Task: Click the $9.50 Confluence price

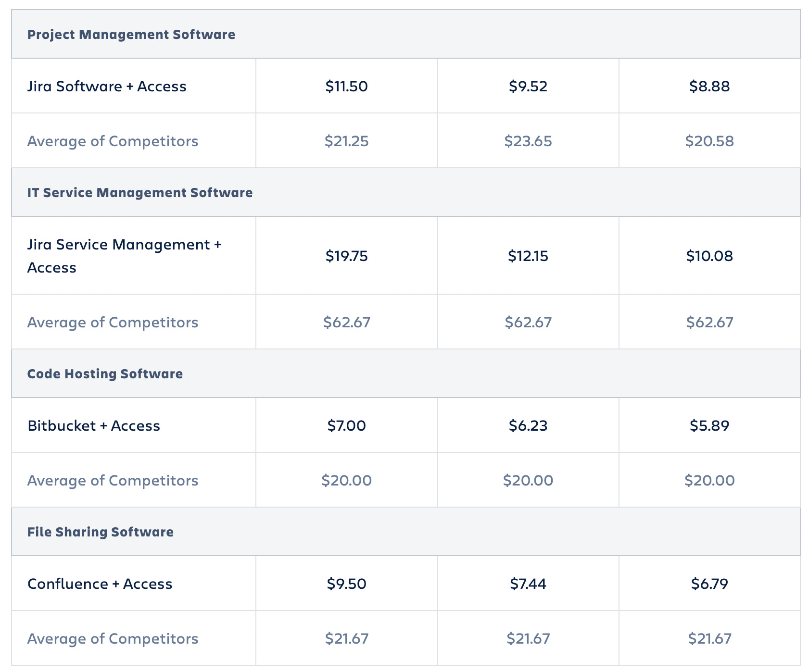Action: click(346, 584)
